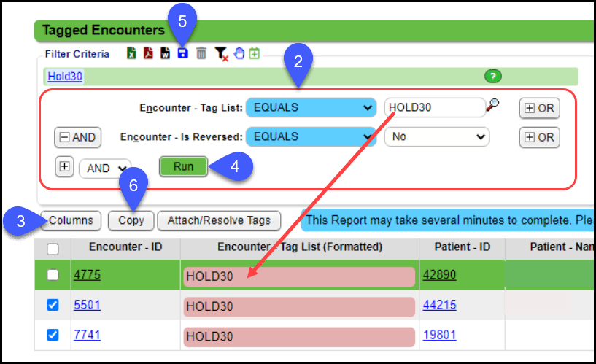Open the Hold30 saved filter link
The height and width of the screenshot is (364, 596).
coord(65,76)
